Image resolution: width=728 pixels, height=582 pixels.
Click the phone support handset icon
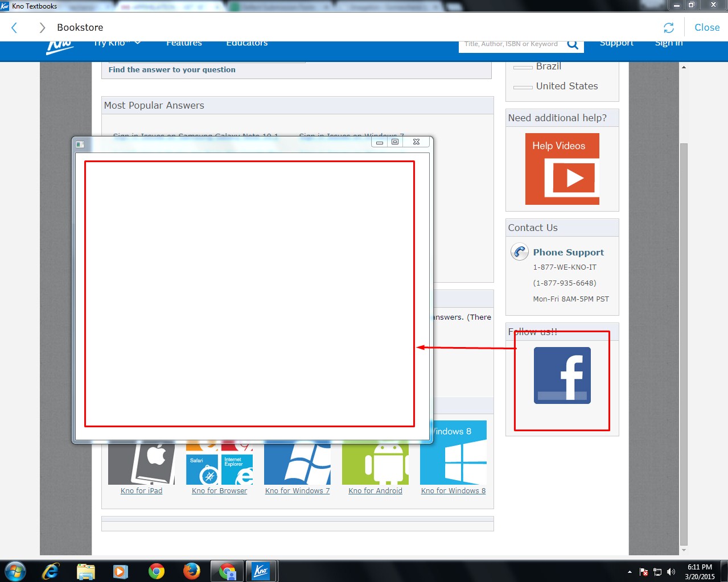520,251
